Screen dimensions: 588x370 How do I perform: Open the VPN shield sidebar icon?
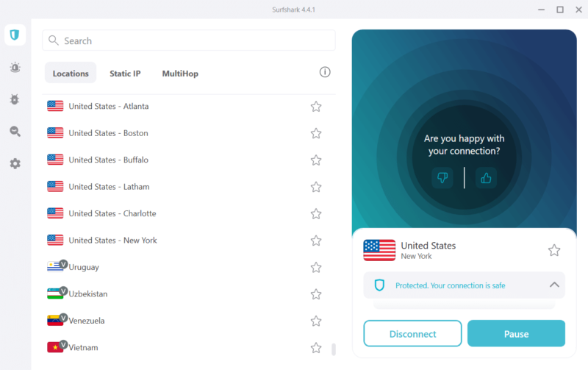pyautogui.click(x=15, y=35)
